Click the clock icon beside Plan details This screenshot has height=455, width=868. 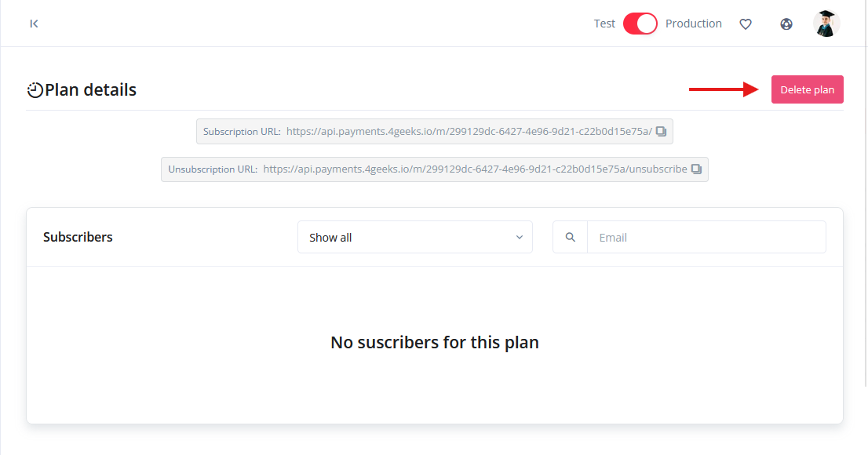click(35, 90)
